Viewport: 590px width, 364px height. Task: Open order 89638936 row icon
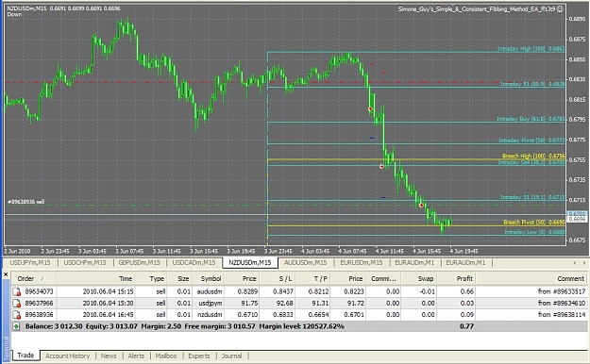tap(17, 315)
